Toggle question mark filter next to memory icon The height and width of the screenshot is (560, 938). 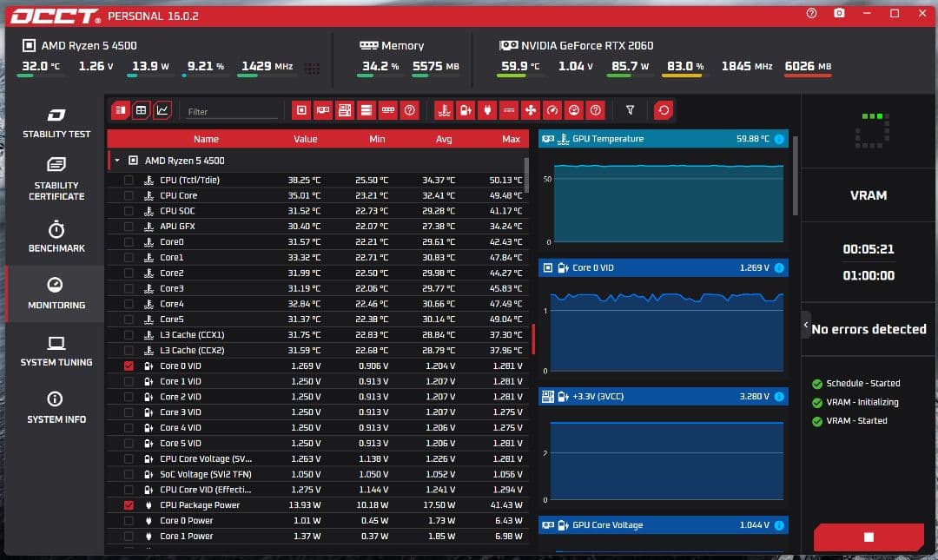[x=409, y=110]
